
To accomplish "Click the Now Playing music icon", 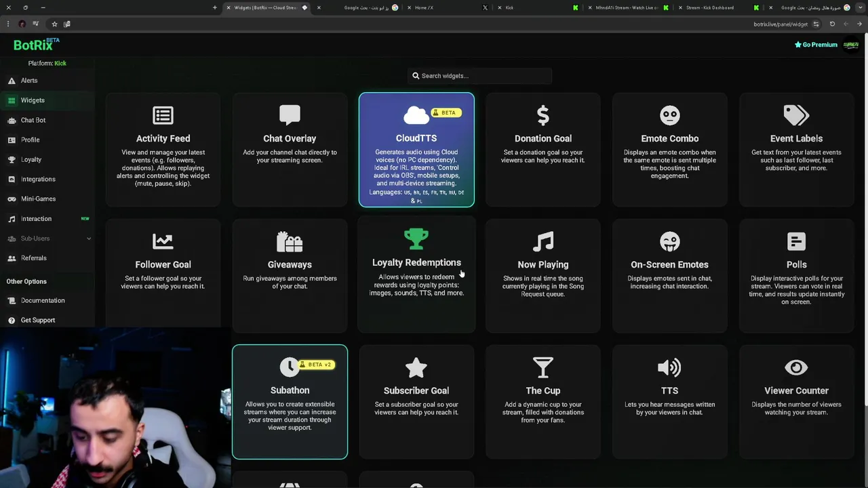I will tap(543, 241).
